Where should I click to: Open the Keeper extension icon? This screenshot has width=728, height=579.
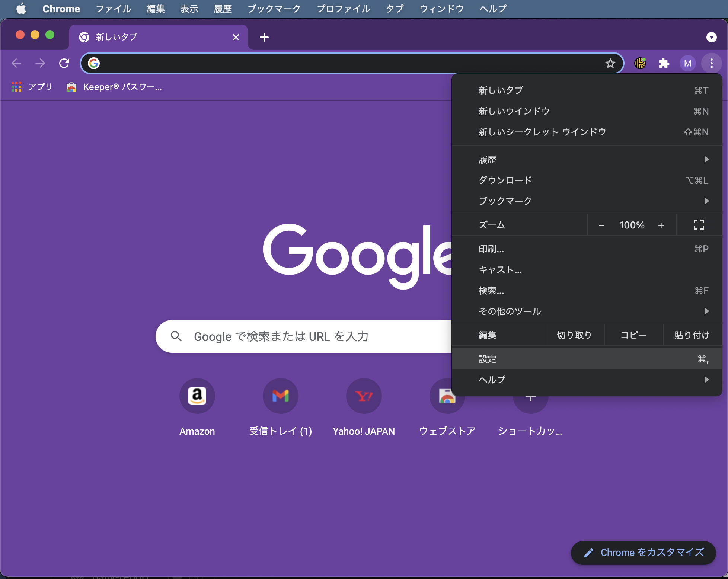[x=640, y=63]
